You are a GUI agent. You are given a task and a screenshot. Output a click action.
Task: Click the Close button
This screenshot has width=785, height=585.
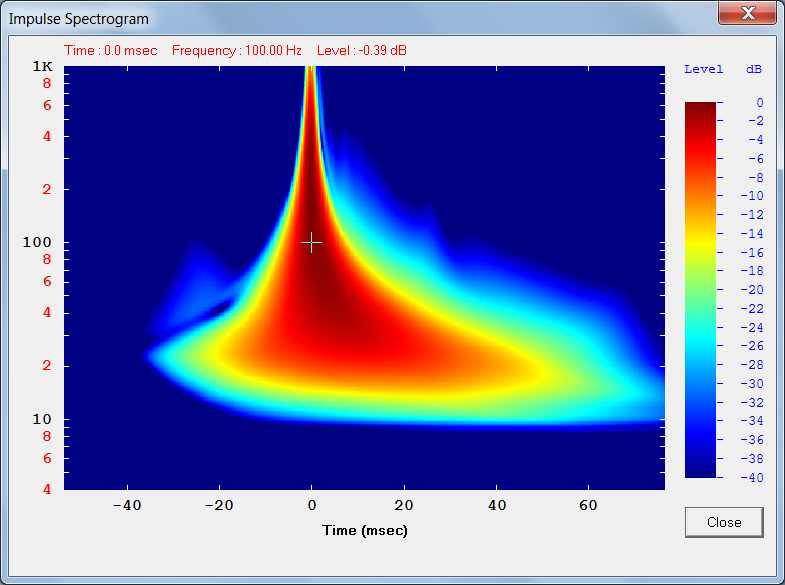click(724, 522)
